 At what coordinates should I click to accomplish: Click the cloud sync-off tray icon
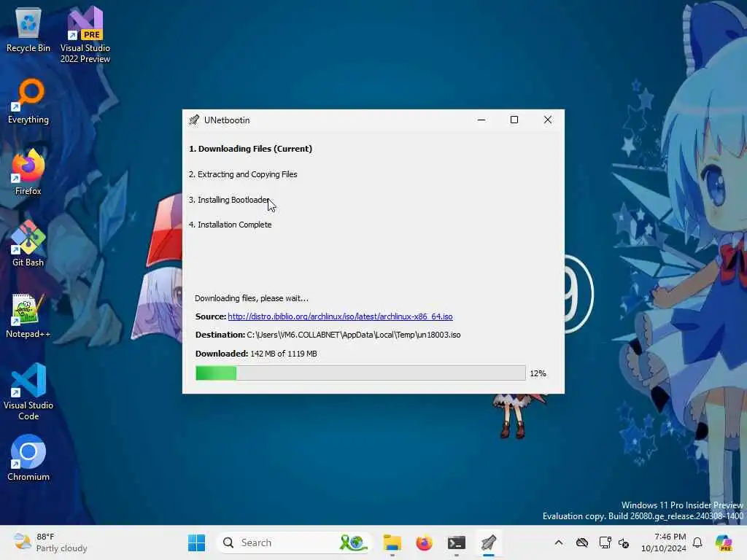coord(581,542)
